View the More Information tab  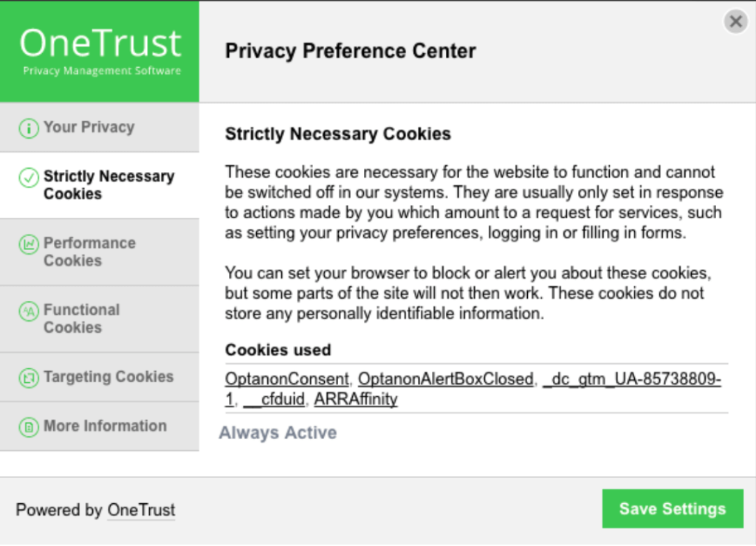point(100,426)
